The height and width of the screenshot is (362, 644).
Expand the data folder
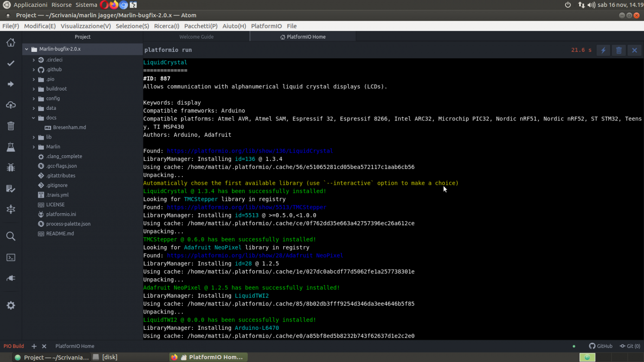tap(33, 108)
